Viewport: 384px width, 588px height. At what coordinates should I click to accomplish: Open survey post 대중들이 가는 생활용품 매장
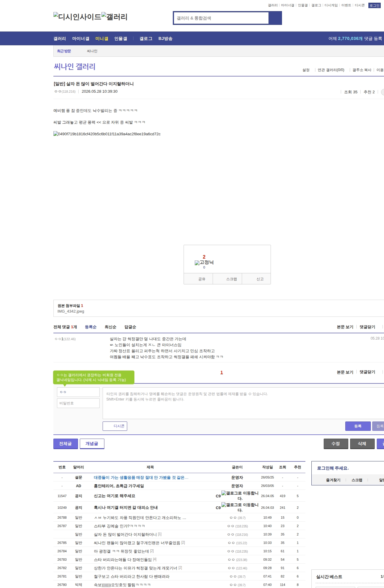141,477
